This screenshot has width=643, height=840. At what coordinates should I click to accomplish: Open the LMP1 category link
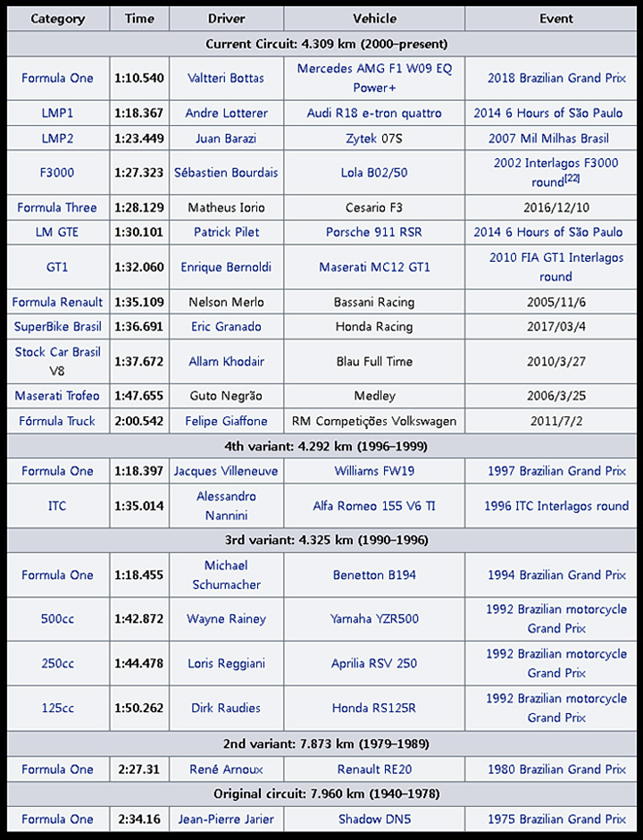coord(57,113)
